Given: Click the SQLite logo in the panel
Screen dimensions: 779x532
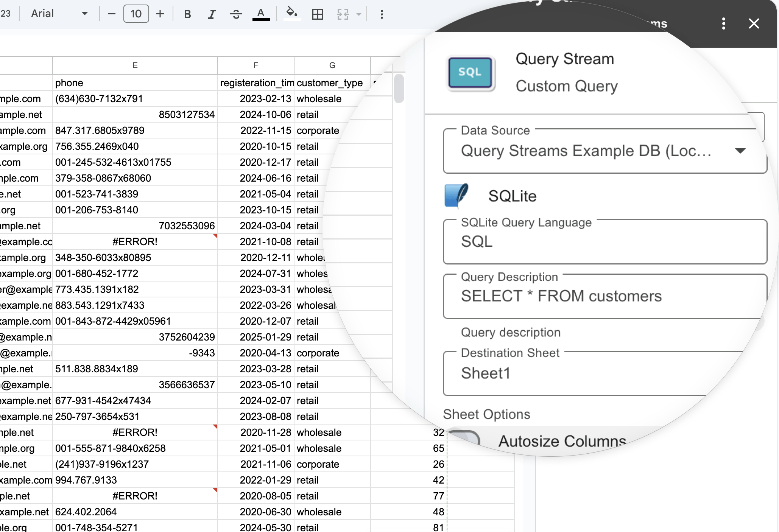Looking at the screenshot, I should point(456,195).
